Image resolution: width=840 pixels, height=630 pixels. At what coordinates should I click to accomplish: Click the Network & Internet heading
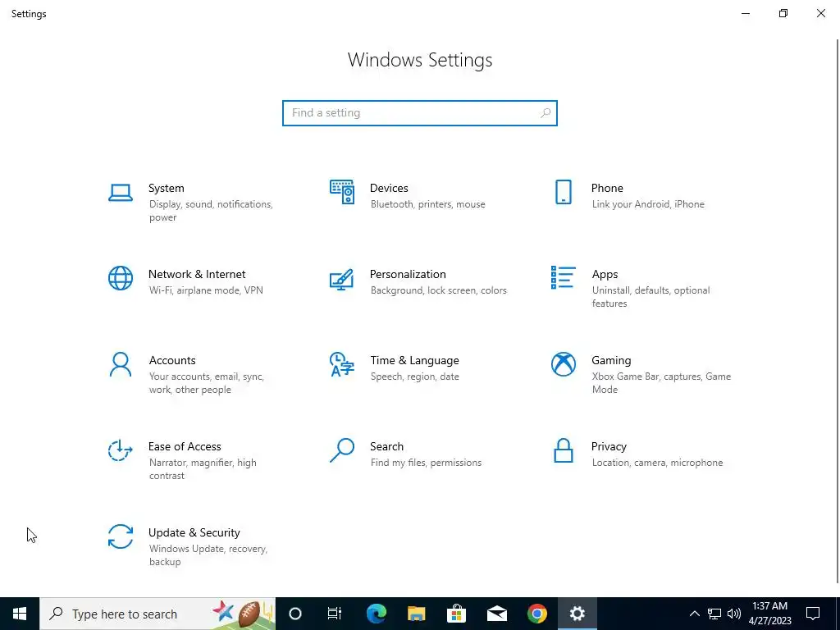197,274
